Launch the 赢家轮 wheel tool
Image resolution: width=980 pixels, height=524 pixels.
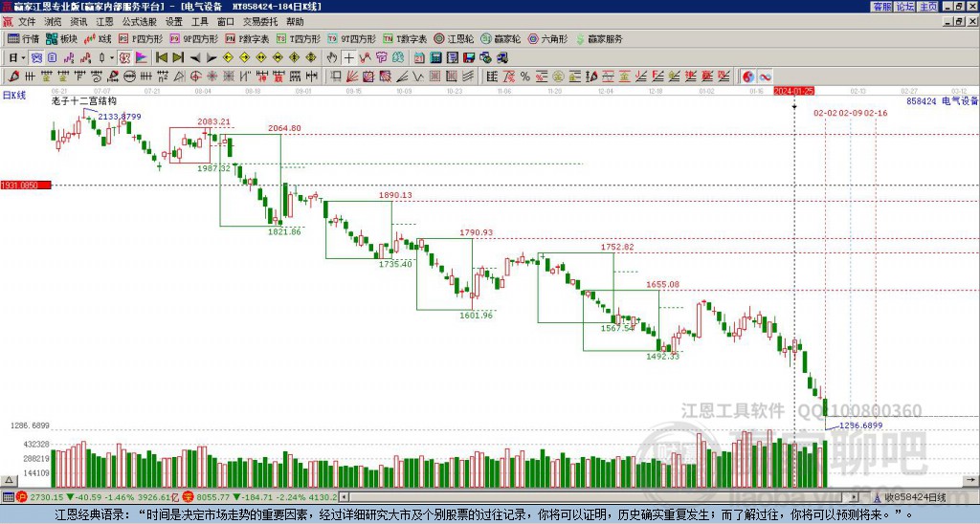[x=501, y=38]
